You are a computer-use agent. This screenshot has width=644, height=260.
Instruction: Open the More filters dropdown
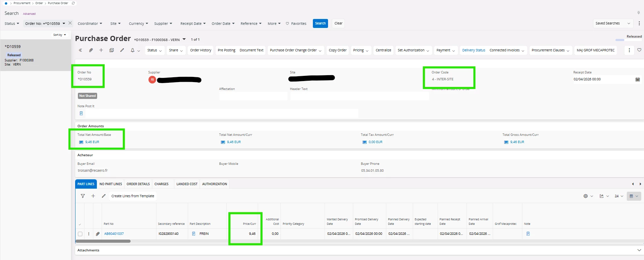274,23
